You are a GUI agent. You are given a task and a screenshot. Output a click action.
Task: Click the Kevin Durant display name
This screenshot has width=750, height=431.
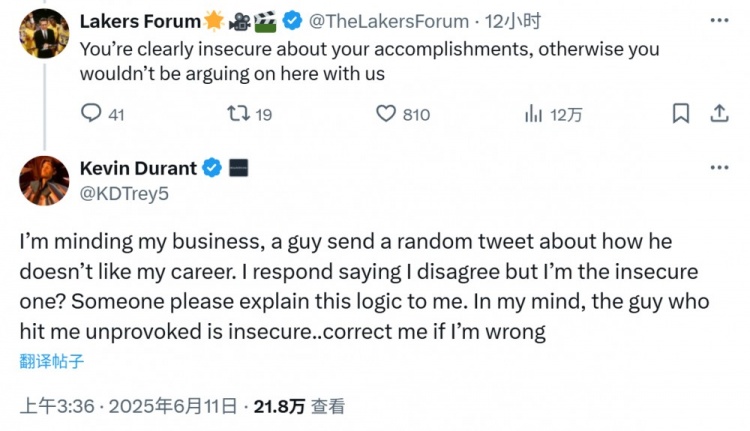(x=136, y=169)
